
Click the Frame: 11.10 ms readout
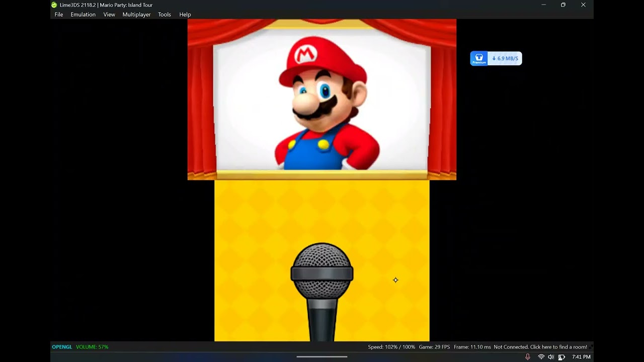[x=472, y=347]
